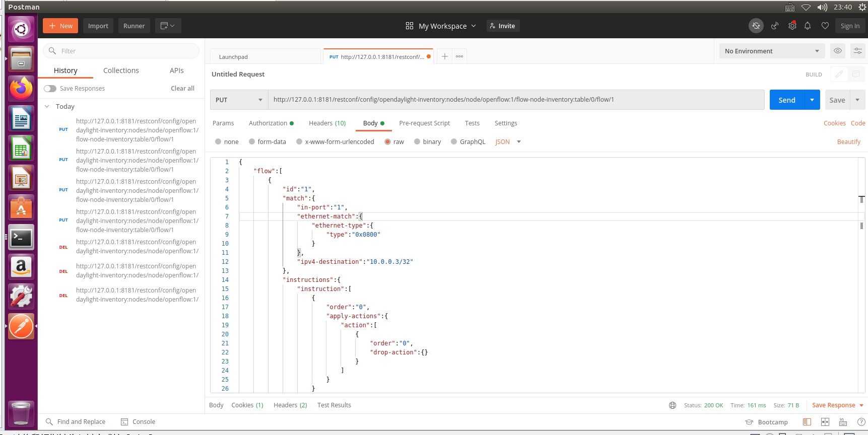Image resolution: width=868 pixels, height=435 pixels.
Task: Open Postman settings gear icon
Action: point(792,26)
